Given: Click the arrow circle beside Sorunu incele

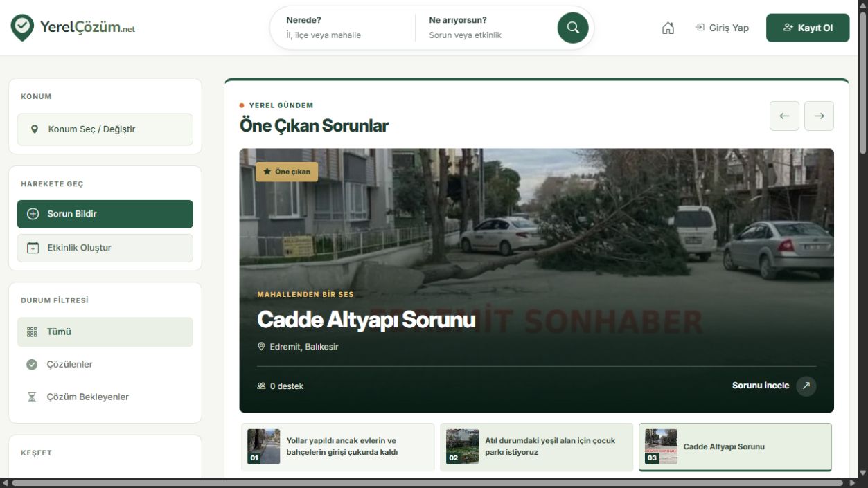Looking at the screenshot, I should pos(806,386).
